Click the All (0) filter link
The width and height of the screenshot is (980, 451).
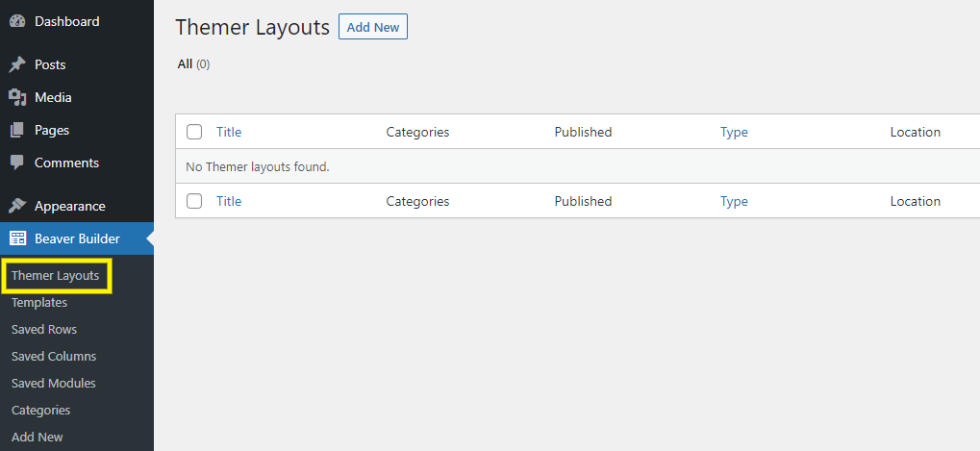pyautogui.click(x=193, y=63)
